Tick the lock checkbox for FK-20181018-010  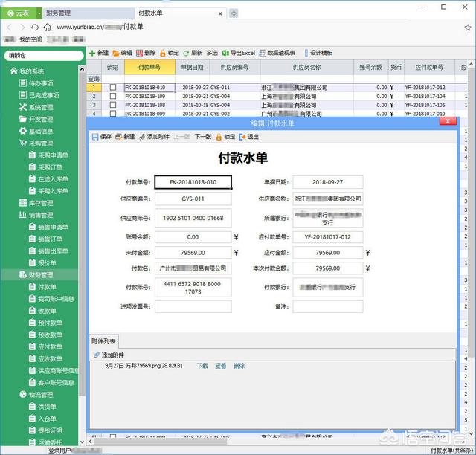point(113,88)
